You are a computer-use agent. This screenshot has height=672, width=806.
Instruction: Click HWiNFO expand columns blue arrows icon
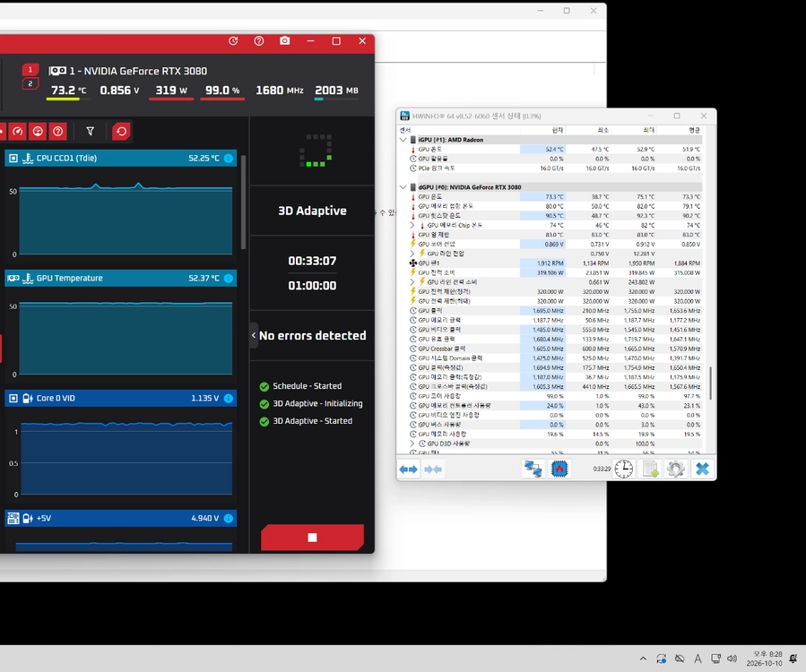tap(409, 470)
